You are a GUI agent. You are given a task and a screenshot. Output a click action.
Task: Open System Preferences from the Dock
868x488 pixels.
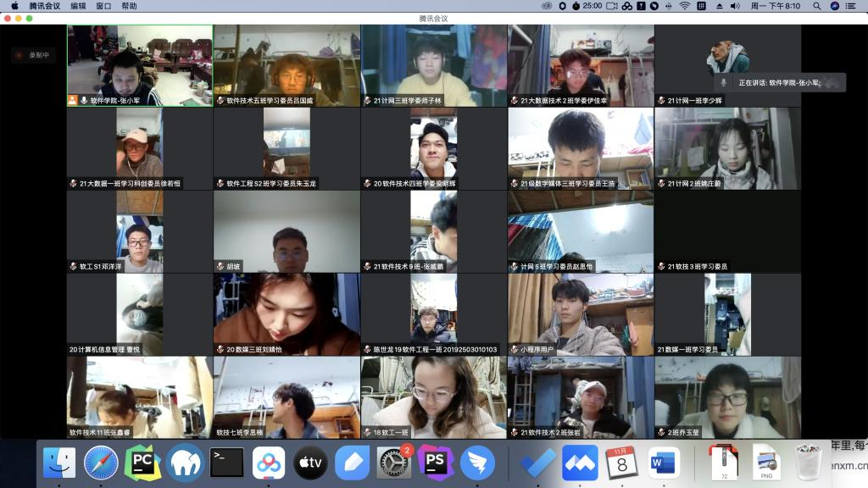click(393, 463)
